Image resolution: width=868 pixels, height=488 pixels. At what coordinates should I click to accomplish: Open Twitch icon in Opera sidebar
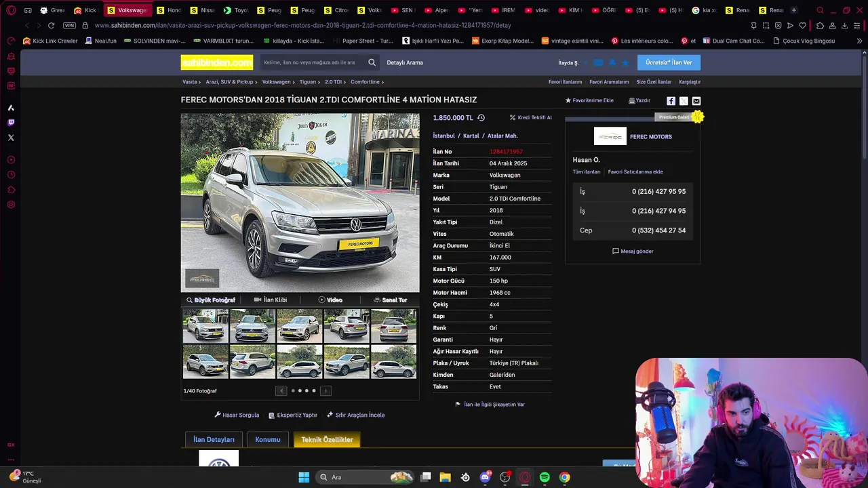click(11, 123)
